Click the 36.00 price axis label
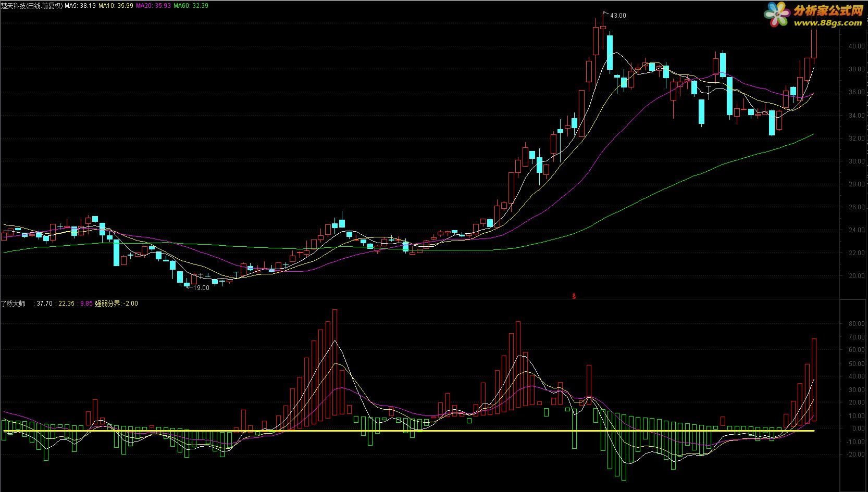The height and width of the screenshot is (492, 868). 857,92
